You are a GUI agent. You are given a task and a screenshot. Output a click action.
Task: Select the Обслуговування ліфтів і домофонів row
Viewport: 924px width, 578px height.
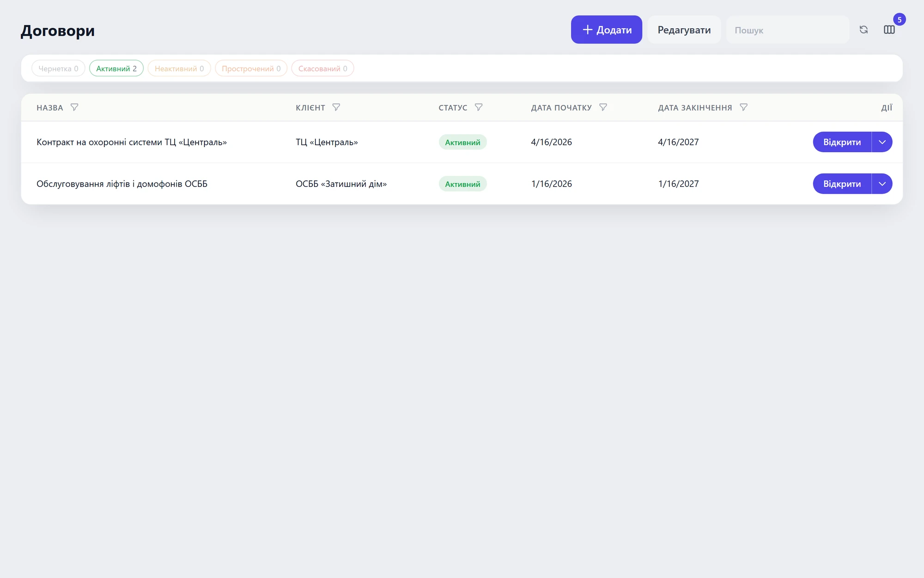click(x=462, y=184)
